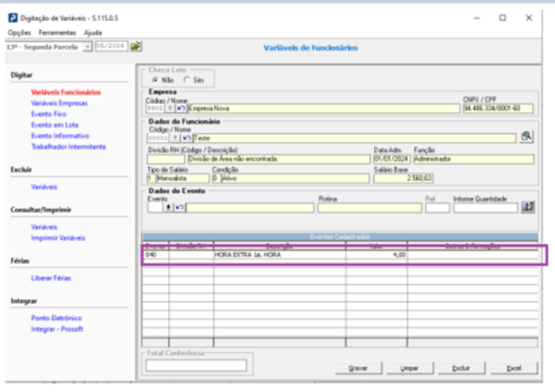
Task: Click the Divisão RH code field
Action: pyautogui.click(x=166, y=159)
